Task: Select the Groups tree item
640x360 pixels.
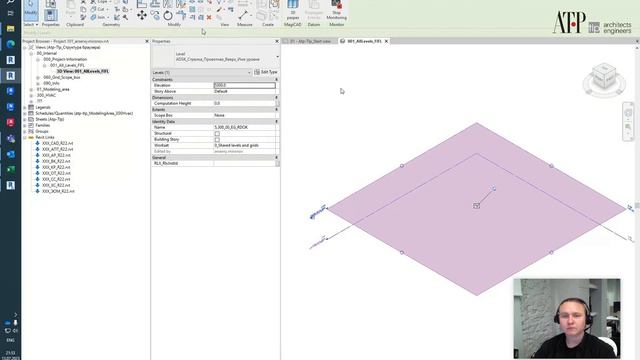Action: 42,131
